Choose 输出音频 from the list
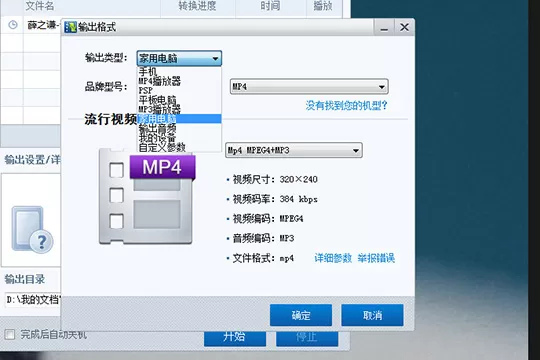Image resolution: width=540 pixels, height=360 pixels. point(179,128)
